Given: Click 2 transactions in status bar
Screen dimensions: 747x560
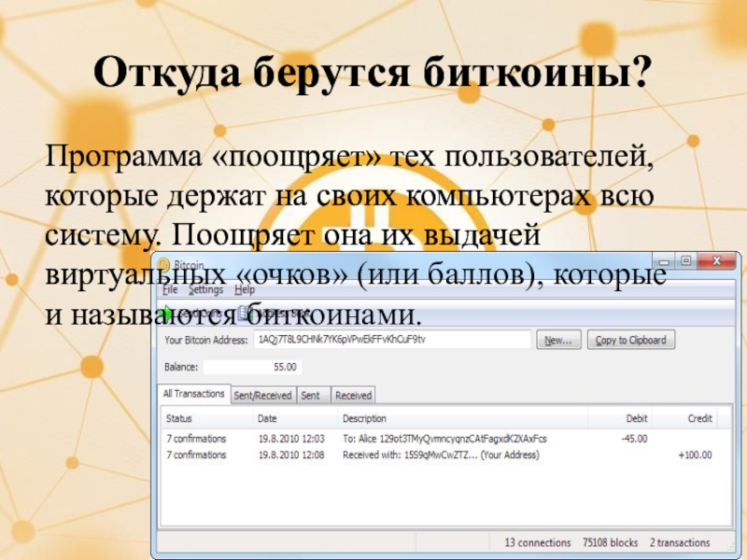Looking at the screenshot, I should (x=680, y=543).
